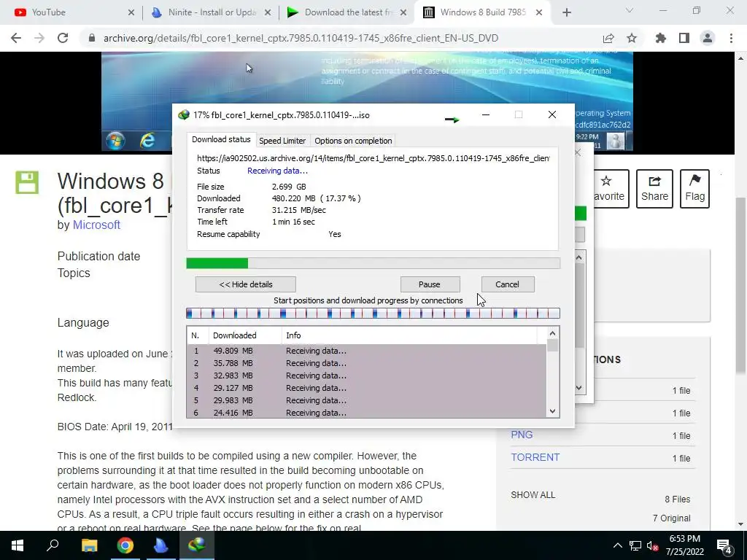Open Chrome tab search chevron
This screenshot has width=747, height=560.
pos(630,10)
